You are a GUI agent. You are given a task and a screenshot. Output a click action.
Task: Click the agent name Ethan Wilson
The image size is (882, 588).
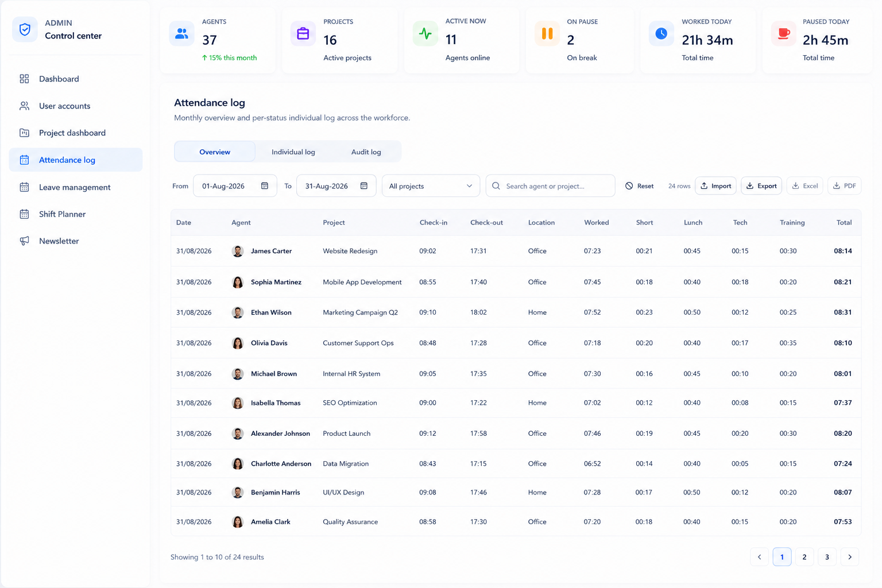point(271,312)
